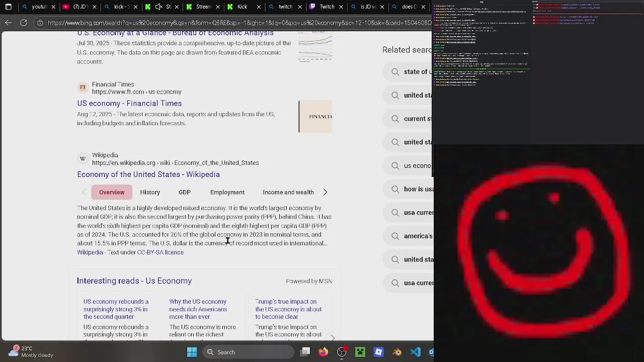Advance Interesting reads carousel arrow

332,338
